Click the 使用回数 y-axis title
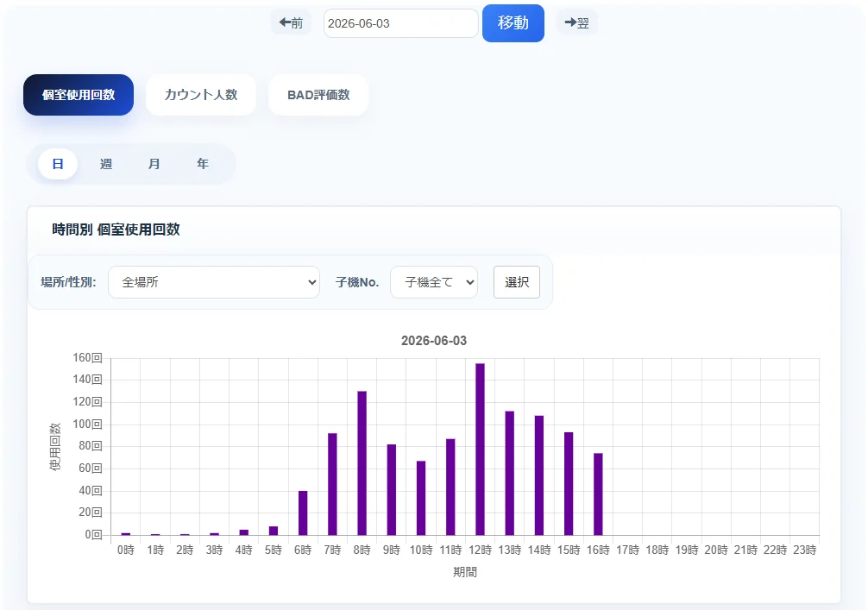Image resolution: width=868 pixels, height=610 pixels. (55, 447)
